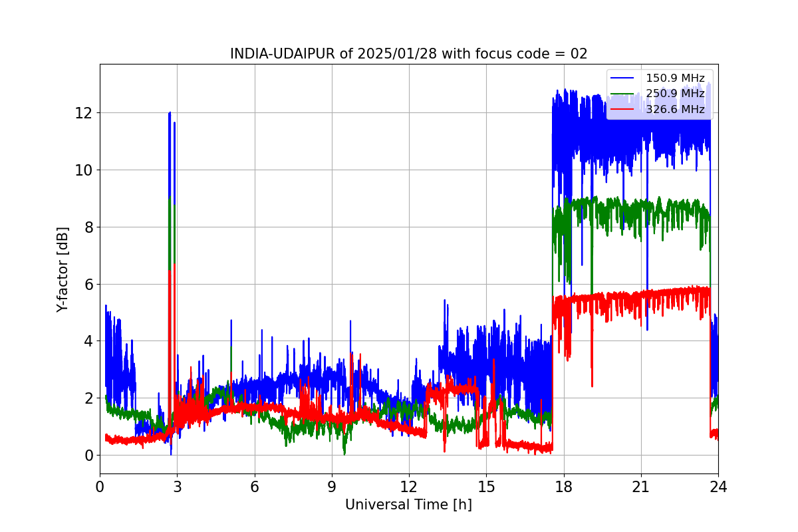Click the blue legend line sample
798x532 pixels.
coord(622,78)
